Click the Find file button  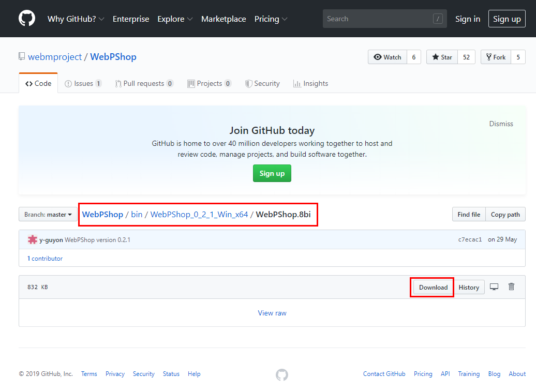[x=469, y=214]
